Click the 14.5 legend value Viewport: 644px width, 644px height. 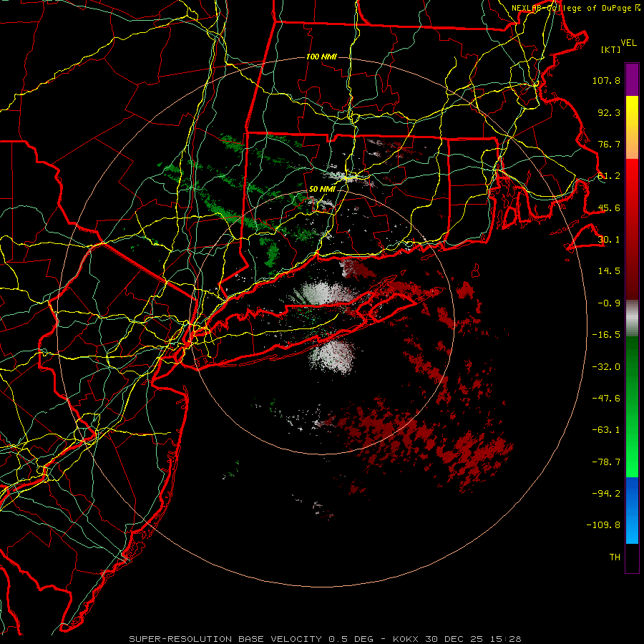point(609,271)
